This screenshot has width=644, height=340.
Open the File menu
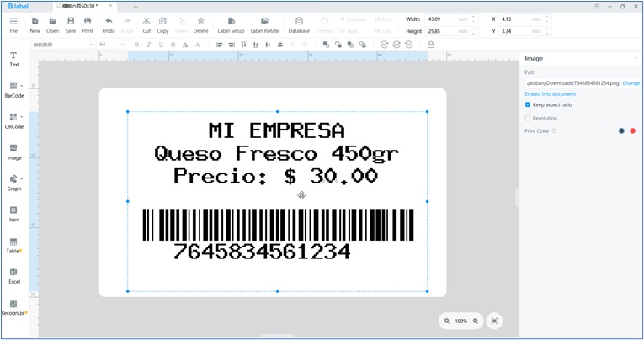tap(13, 25)
